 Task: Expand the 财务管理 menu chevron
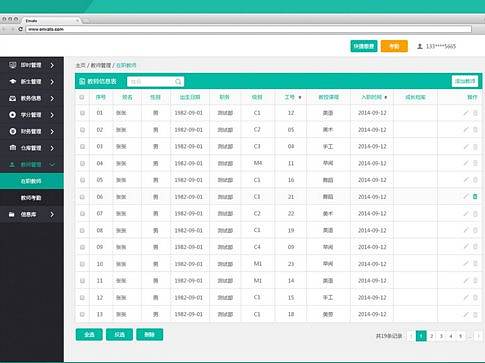[52, 131]
